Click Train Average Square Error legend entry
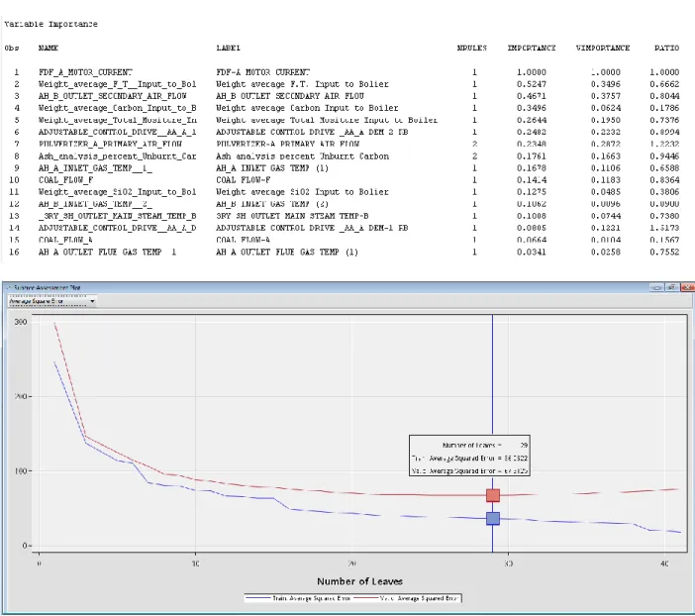Screen dimensions: 695x616 click(x=298, y=598)
